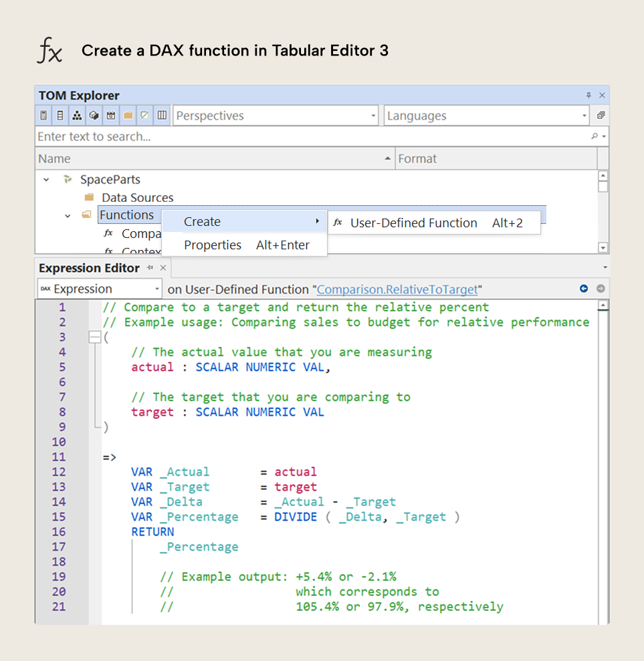Click the calendar icon in TOM Explorer toolbar
The width and height of the screenshot is (644, 661).
[x=110, y=115]
